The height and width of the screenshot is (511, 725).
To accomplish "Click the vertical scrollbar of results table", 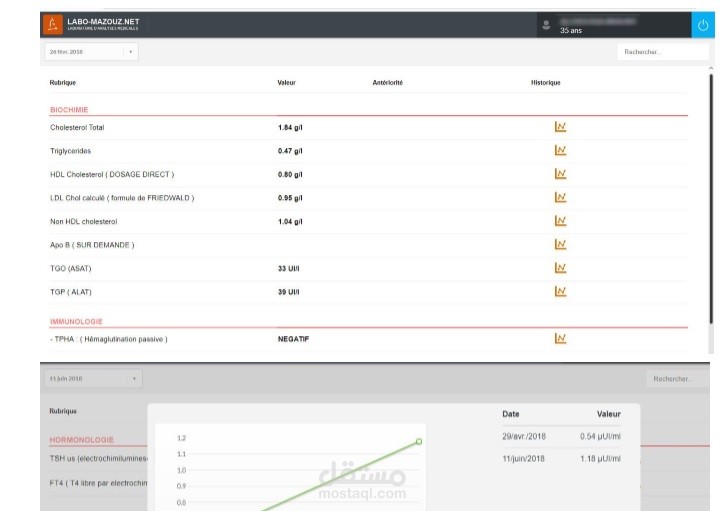I will [x=711, y=199].
